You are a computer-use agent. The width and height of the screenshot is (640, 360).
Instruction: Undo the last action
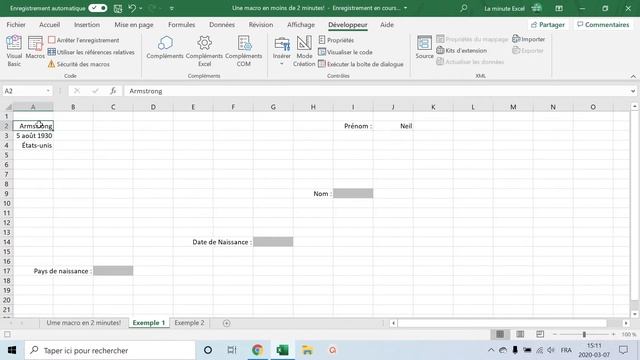132,8
